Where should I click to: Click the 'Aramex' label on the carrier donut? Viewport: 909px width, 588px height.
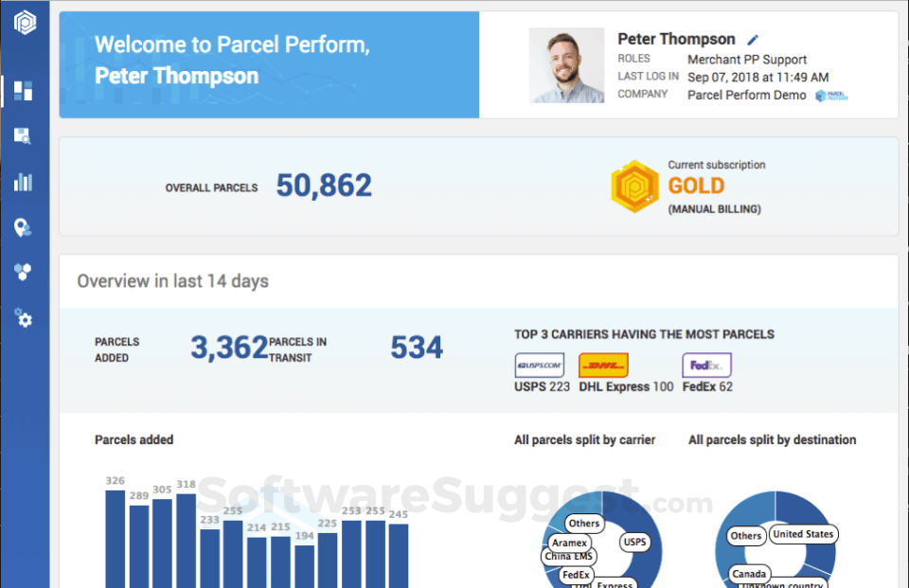click(569, 543)
